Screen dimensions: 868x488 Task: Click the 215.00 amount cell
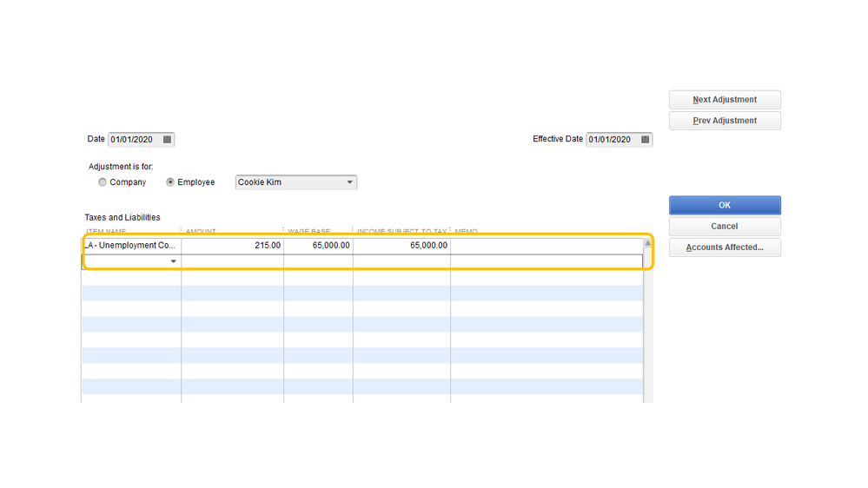coord(233,245)
